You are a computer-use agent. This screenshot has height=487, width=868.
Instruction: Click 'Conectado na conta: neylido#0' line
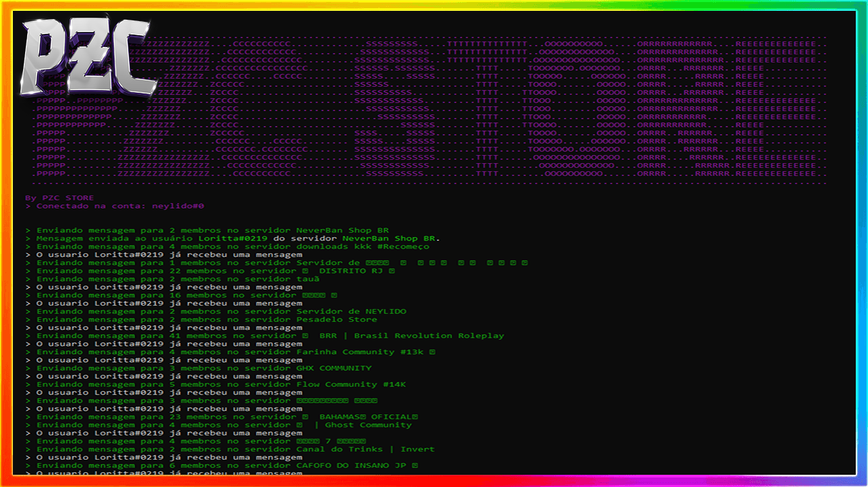[115, 206]
